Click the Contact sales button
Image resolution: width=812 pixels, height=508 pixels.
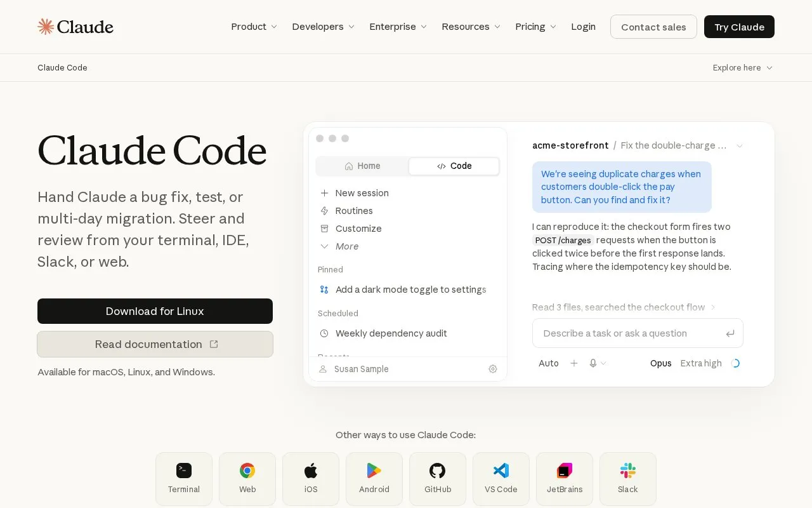[x=653, y=27]
